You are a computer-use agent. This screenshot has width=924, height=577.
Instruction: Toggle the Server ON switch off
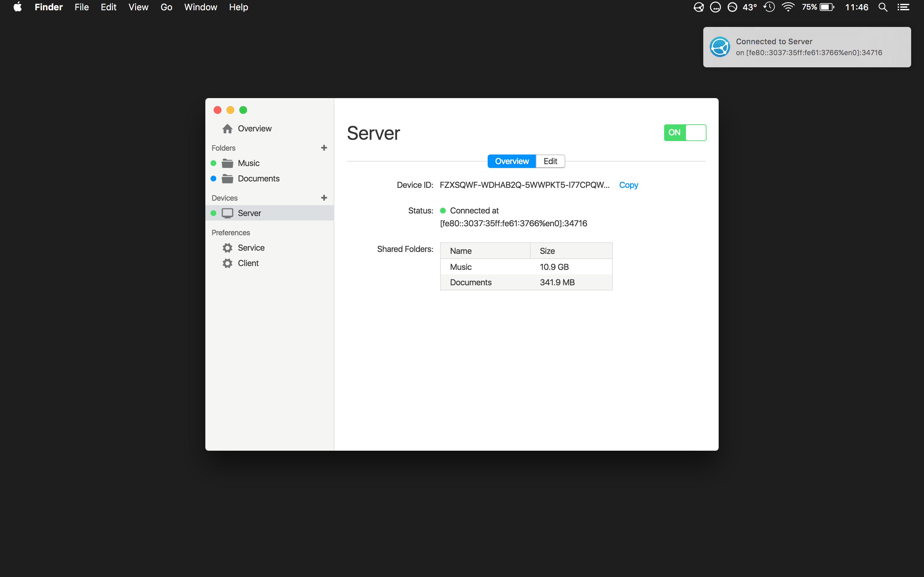tap(685, 132)
